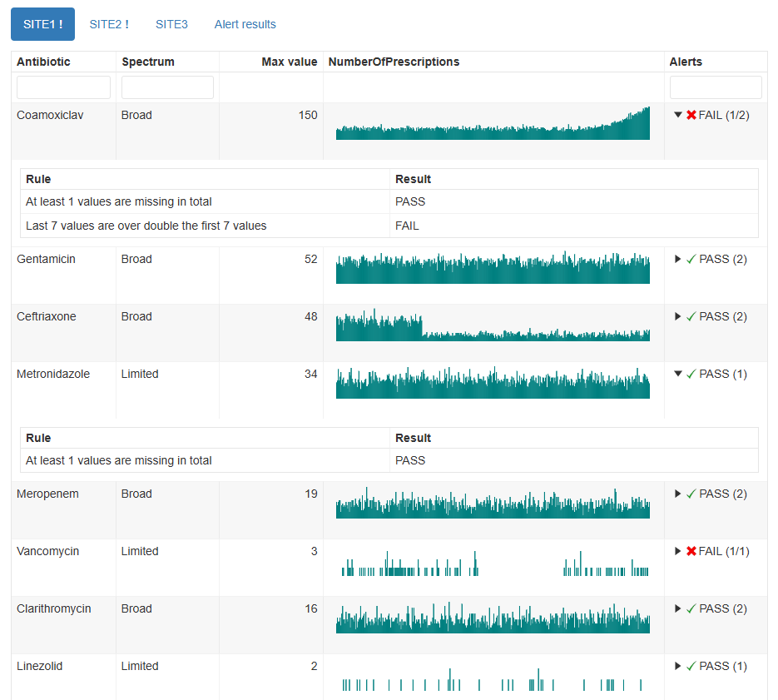Click the Coamoxiclav prescriptions sparkline chart
The height and width of the screenshot is (700, 778).
click(x=493, y=125)
